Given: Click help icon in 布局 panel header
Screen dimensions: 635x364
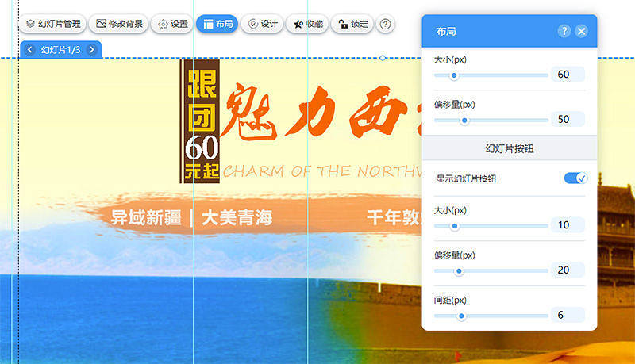Looking at the screenshot, I should (x=564, y=31).
